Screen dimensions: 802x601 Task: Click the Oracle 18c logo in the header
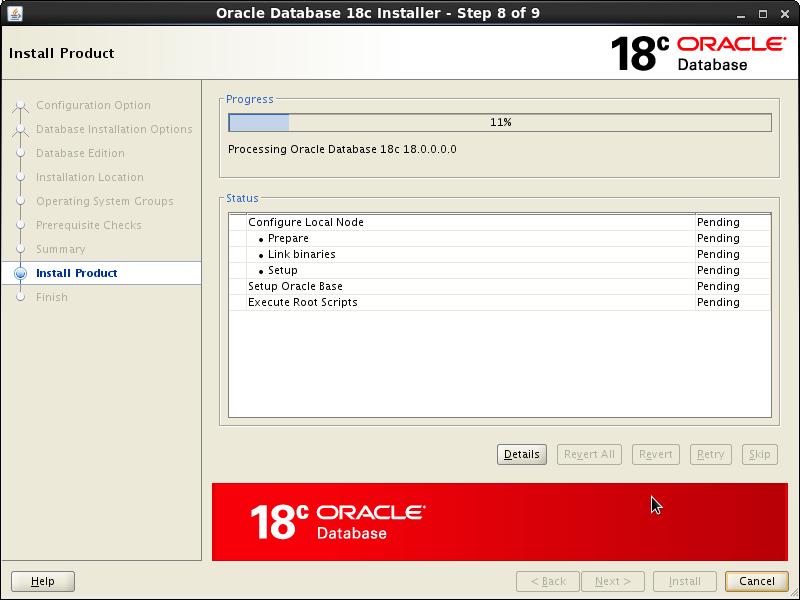click(x=697, y=53)
